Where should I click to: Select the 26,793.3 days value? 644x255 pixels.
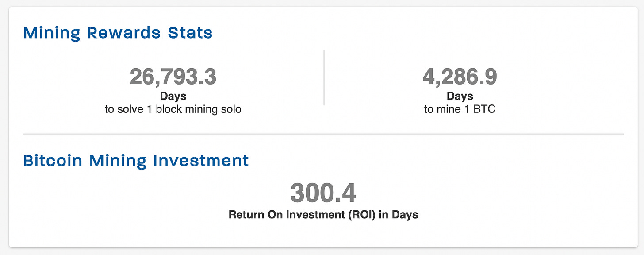[173, 77]
